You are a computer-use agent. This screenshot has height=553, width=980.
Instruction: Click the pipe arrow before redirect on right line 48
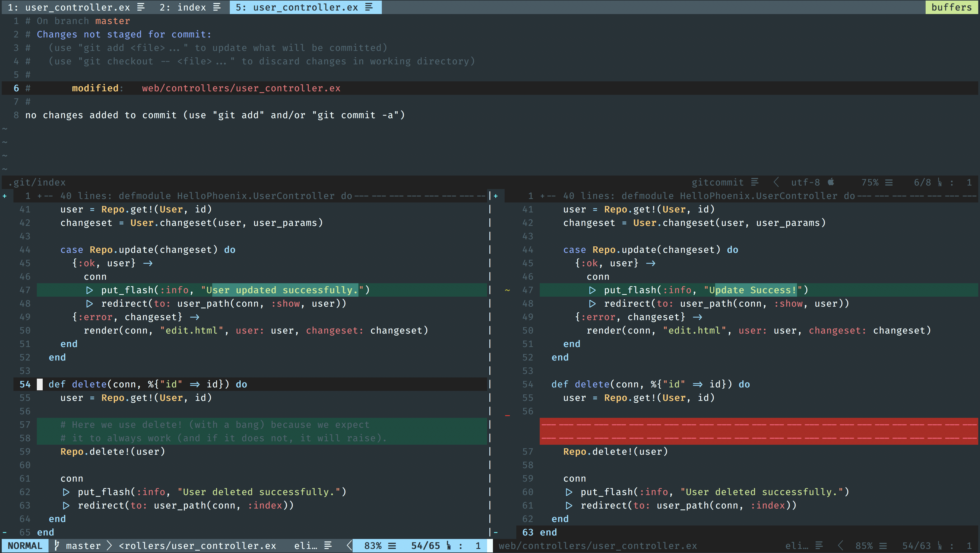click(x=592, y=304)
